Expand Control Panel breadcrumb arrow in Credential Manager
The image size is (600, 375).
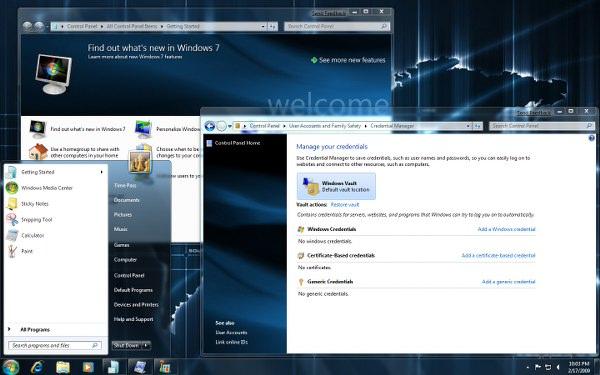(284, 126)
